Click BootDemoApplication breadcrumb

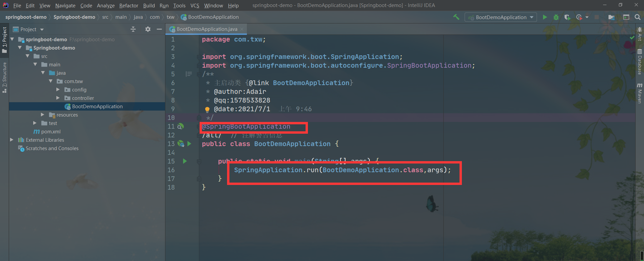coord(210,17)
